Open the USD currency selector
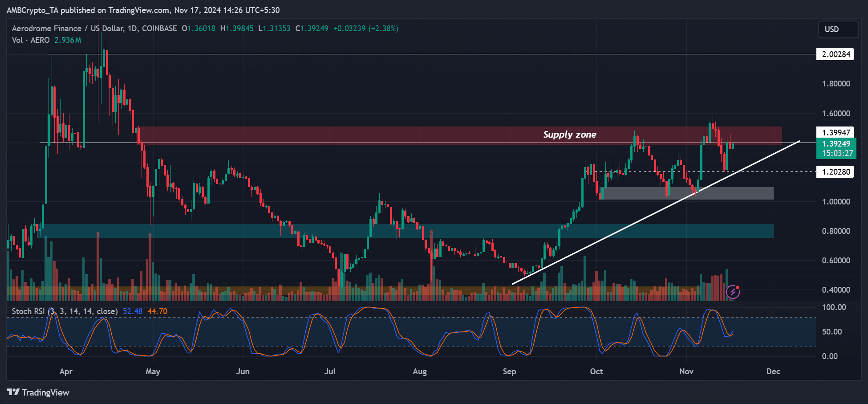The width and height of the screenshot is (868, 404). (839, 29)
